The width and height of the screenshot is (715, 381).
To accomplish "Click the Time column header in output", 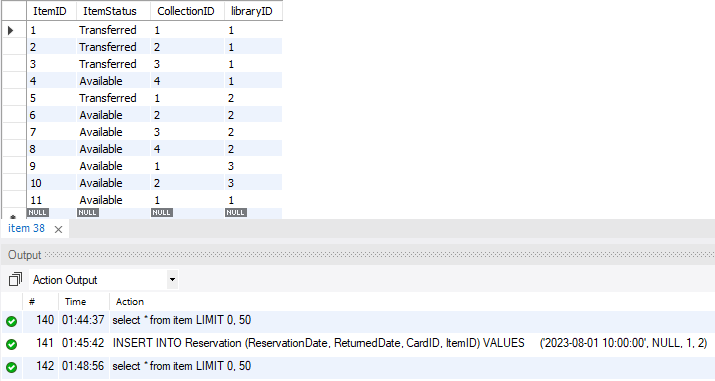I will click(x=75, y=302).
